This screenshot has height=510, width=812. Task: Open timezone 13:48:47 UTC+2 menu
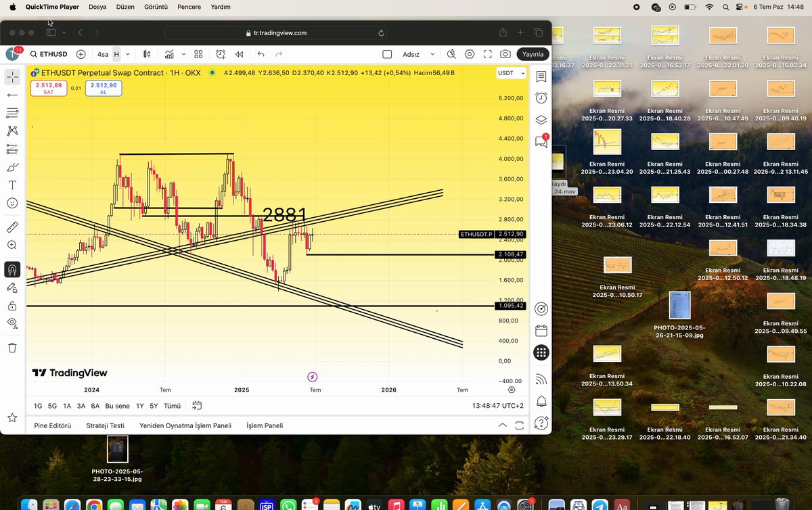click(497, 406)
